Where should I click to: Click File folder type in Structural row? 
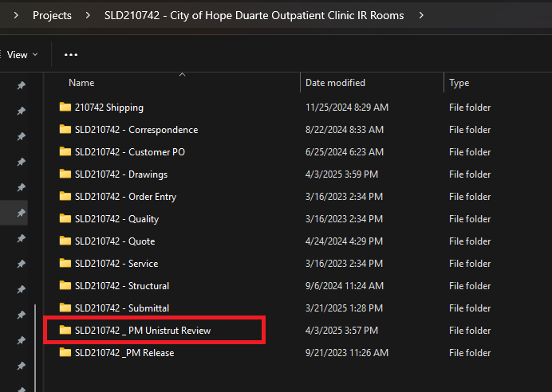[x=470, y=286]
